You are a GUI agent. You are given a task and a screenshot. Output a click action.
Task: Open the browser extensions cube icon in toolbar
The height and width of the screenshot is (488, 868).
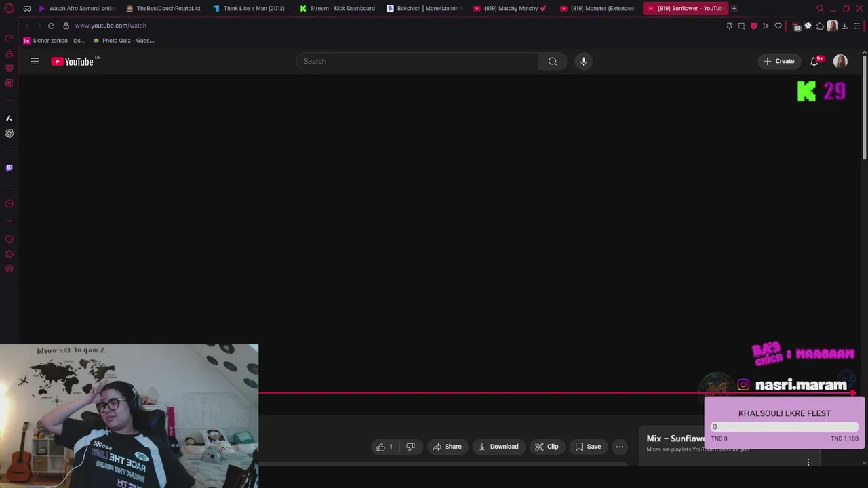[820, 26]
